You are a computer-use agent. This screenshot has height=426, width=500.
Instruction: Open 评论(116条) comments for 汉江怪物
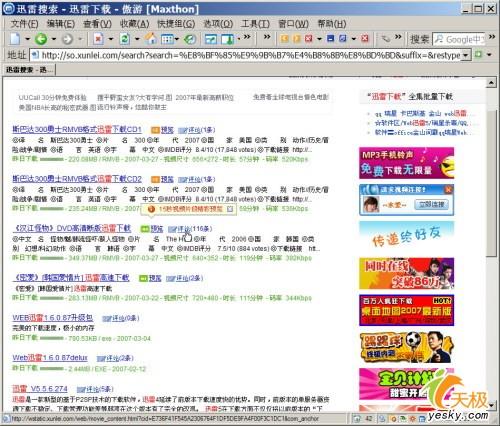190,229
